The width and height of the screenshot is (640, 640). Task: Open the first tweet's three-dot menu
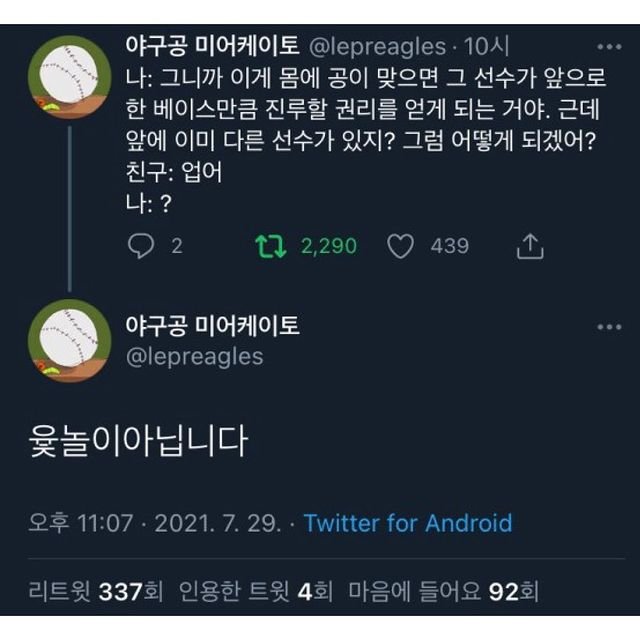pyautogui.click(x=609, y=47)
